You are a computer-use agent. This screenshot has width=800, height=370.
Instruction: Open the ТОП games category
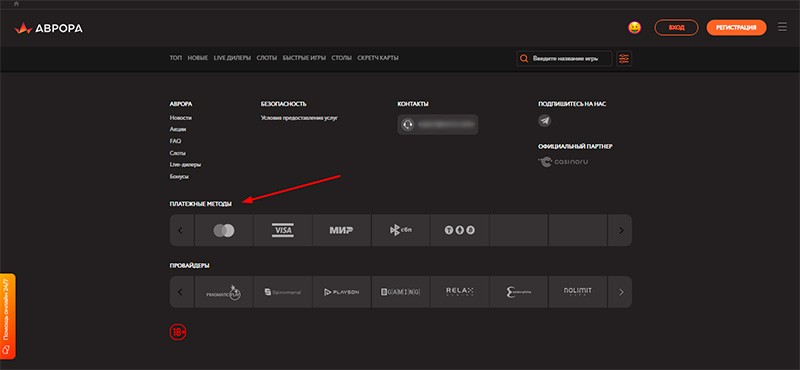click(x=176, y=58)
